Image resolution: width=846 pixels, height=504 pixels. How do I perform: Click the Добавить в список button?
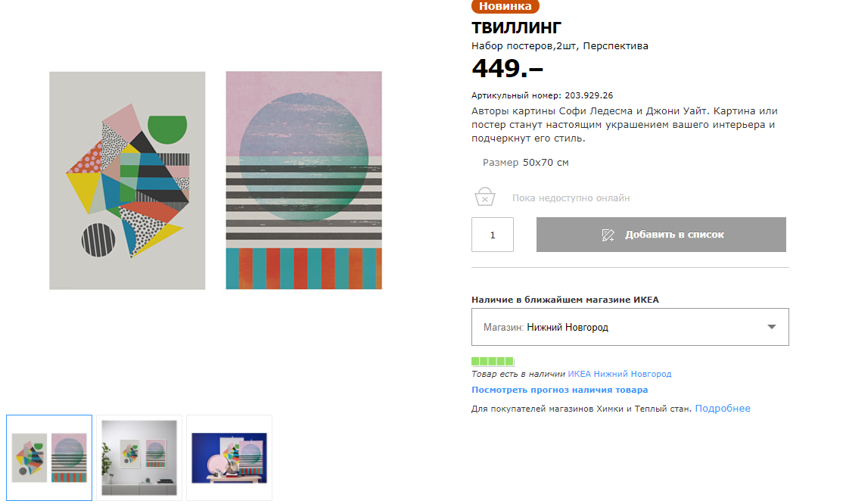coord(661,235)
